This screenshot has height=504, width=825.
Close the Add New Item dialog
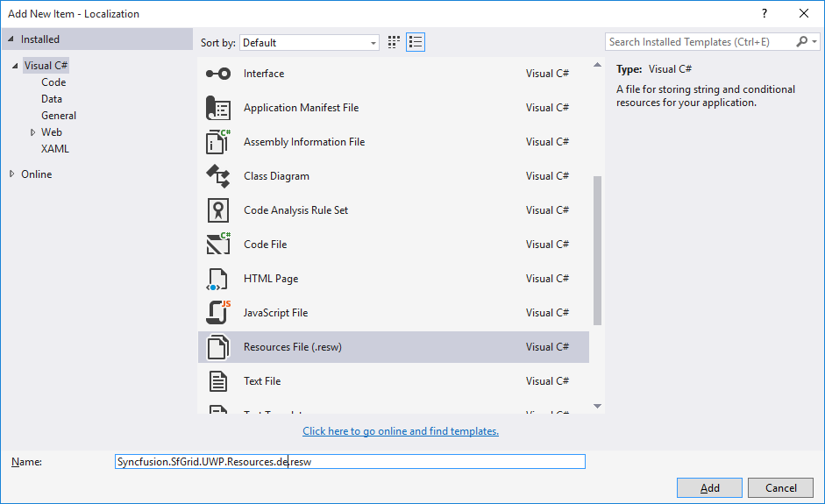pyautogui.click(x=804, y=14)
